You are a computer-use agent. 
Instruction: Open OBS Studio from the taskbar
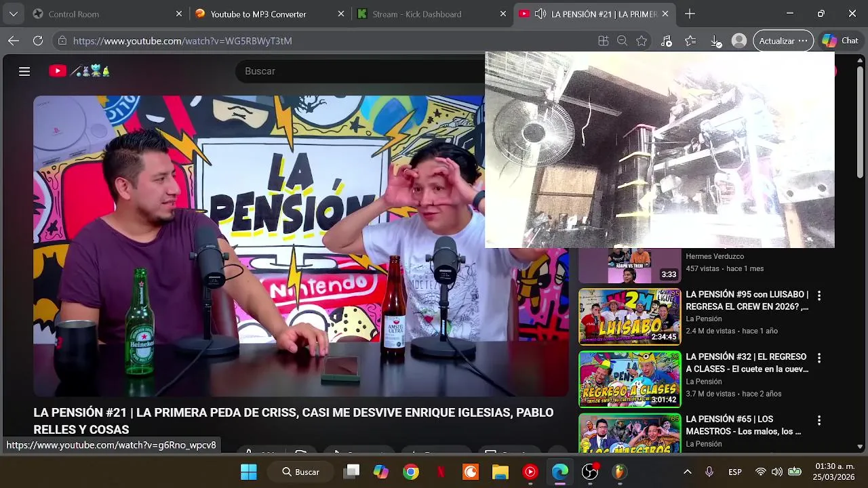590,472
